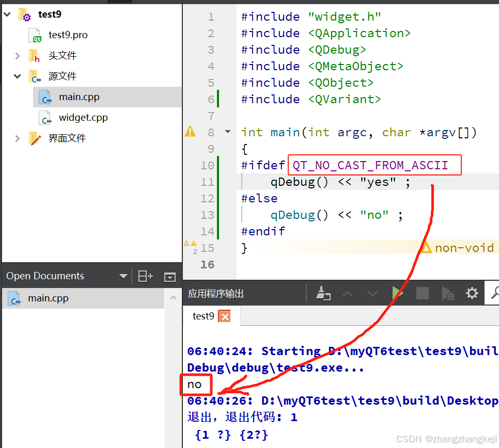Stop the running application button
The height and width of the screenshot is (448, 499).
[x=423, y=293]
